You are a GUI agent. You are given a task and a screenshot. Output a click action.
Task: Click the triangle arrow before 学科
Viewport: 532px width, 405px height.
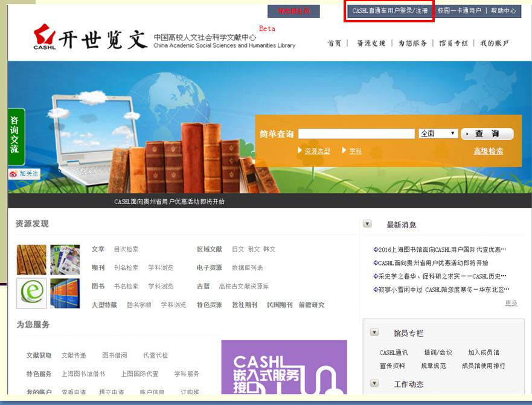344,150
